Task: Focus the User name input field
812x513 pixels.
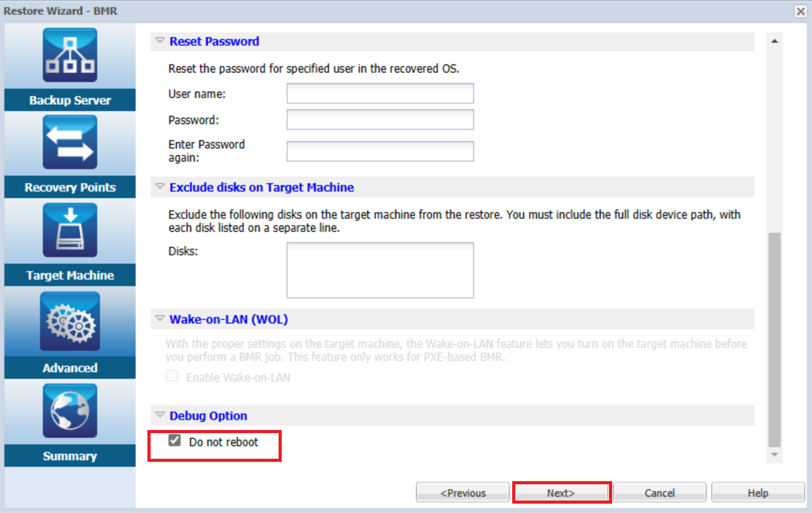Action: click(x=380, y=94)
